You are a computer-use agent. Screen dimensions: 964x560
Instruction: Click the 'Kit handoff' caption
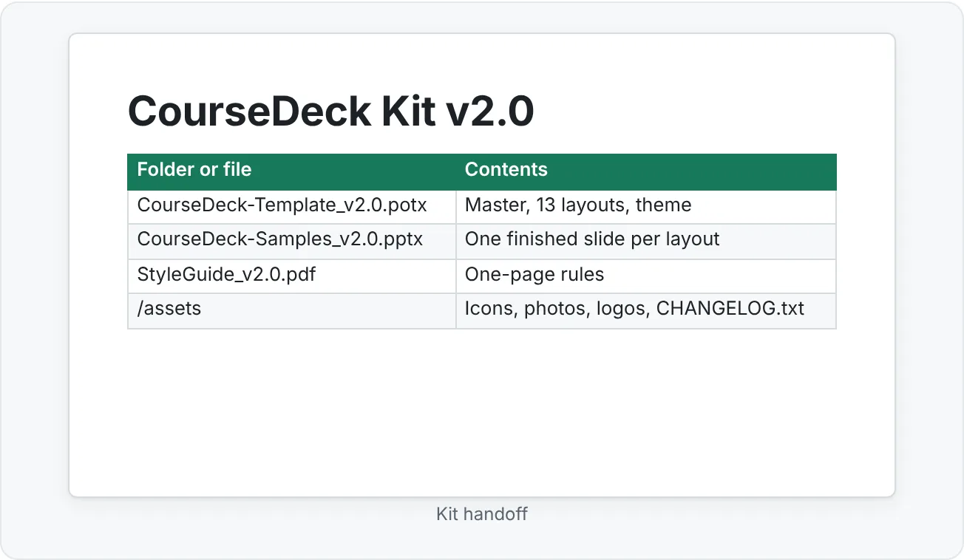click(482, 513)
